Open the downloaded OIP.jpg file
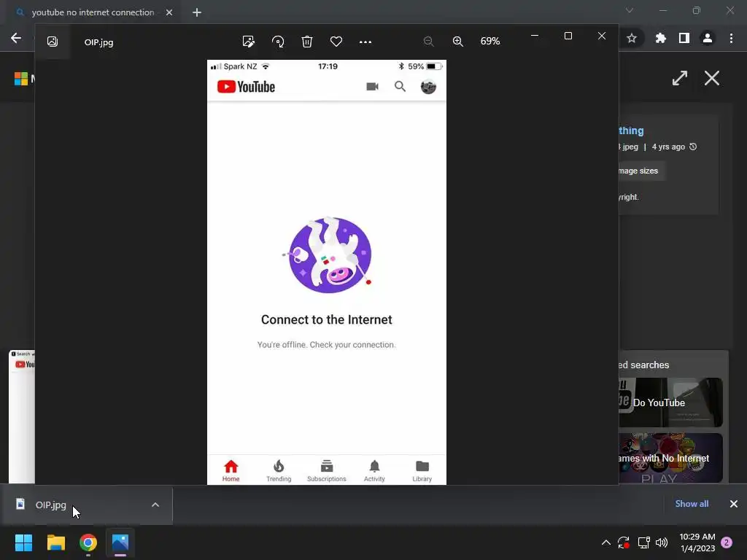This screenshot has width=747, height=560. coord(50,505)
